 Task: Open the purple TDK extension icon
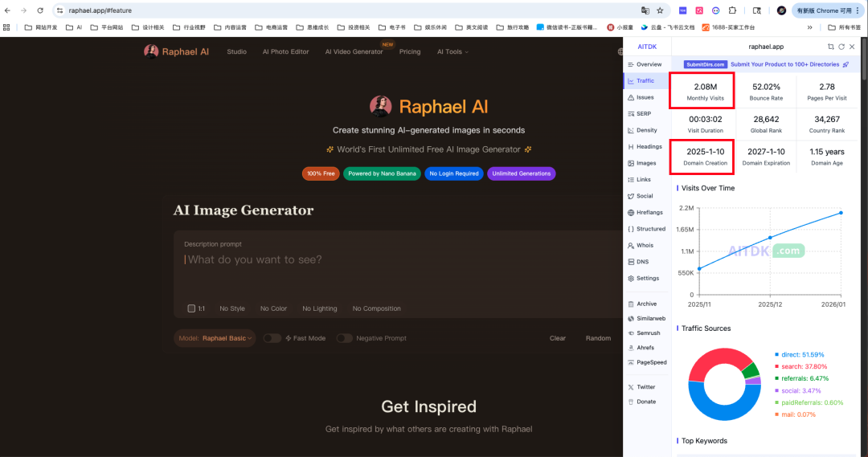tap(682, 10)
